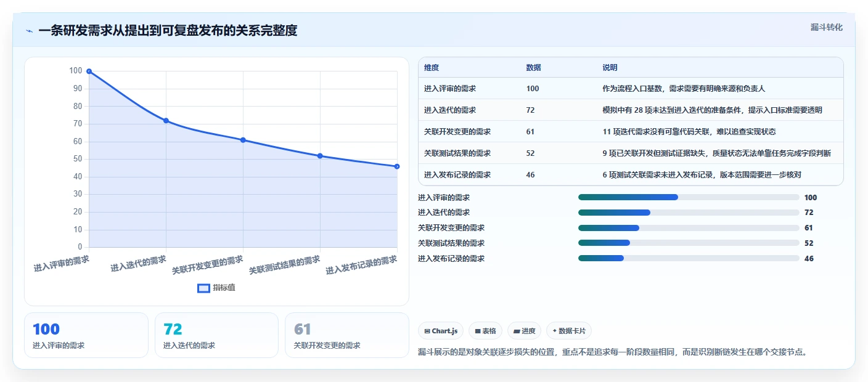This screenshot has height=382, width=868.
Task: Click table value 72
Action: [531, 110]
